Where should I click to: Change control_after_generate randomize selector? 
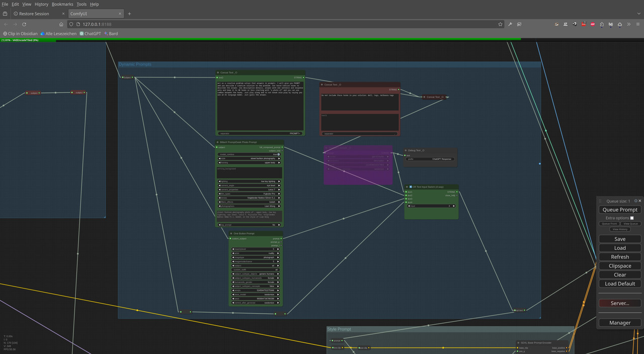click(256, 303)
